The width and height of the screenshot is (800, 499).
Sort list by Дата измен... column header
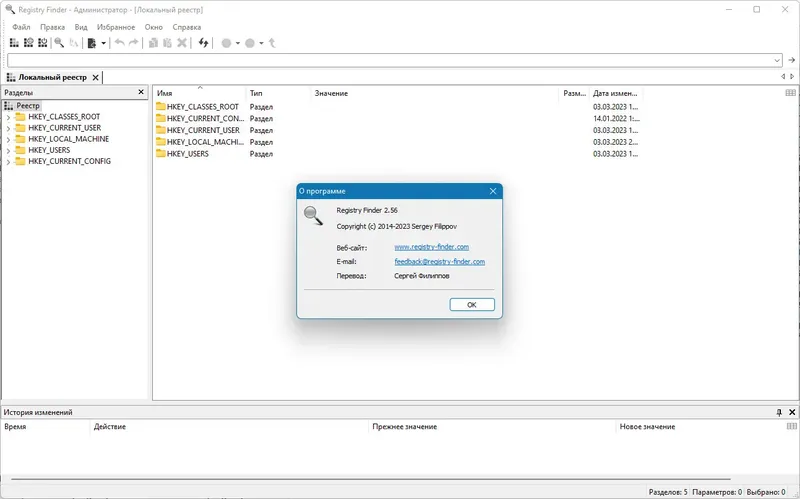[x=616, y=93]
